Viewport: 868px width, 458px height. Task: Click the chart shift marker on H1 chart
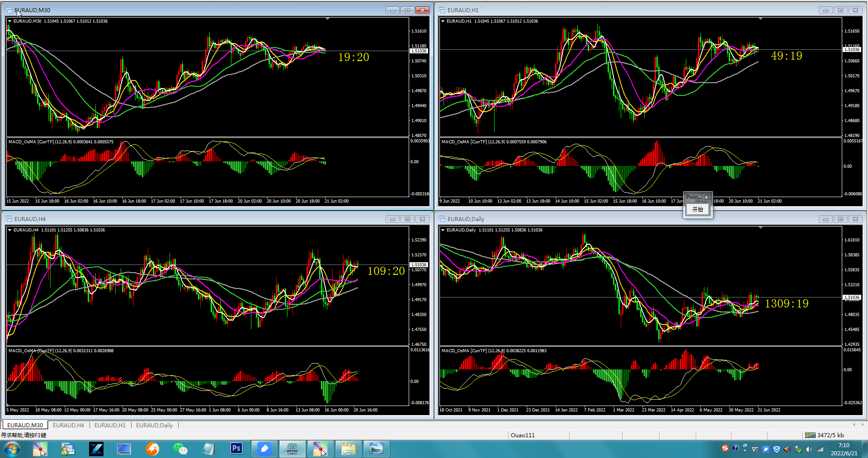[760, 19]
